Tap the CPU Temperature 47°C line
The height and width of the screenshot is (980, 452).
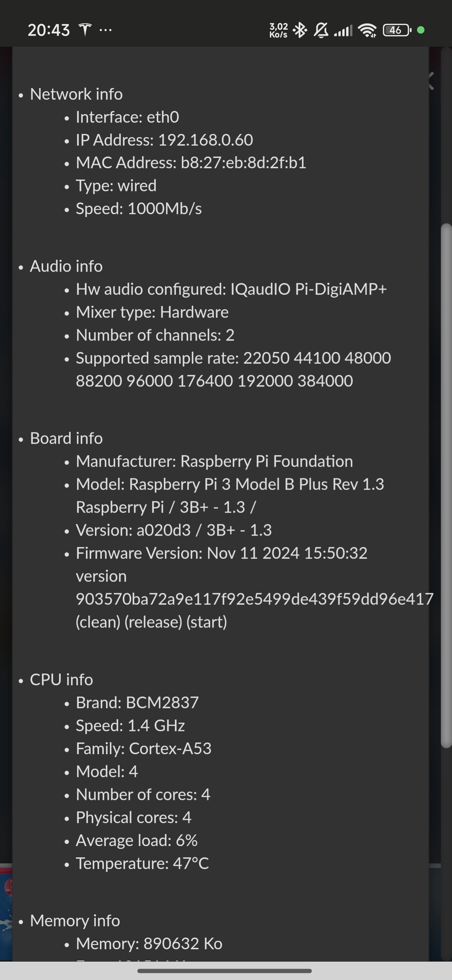(x=142, y=863)
